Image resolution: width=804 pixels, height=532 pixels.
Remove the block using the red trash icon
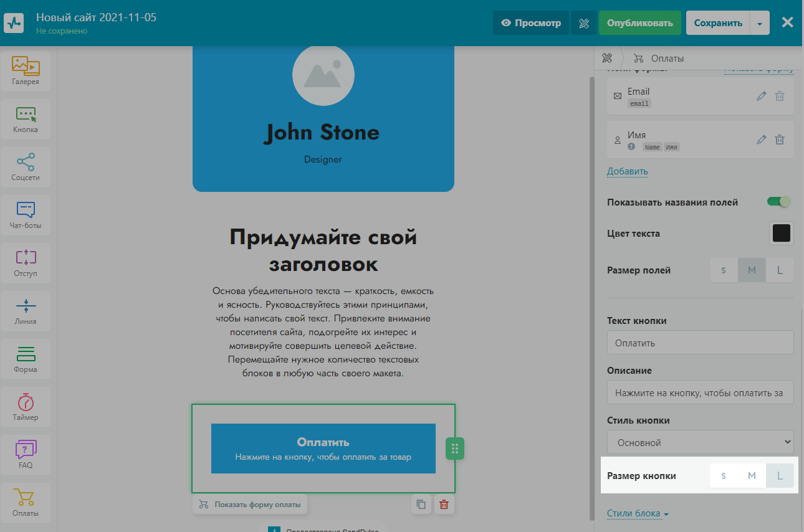(444, 505)
